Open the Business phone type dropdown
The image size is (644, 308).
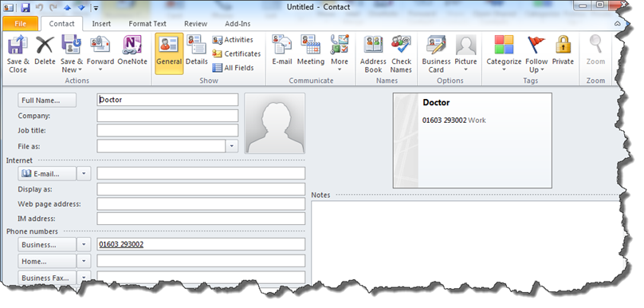coord(84,245)
